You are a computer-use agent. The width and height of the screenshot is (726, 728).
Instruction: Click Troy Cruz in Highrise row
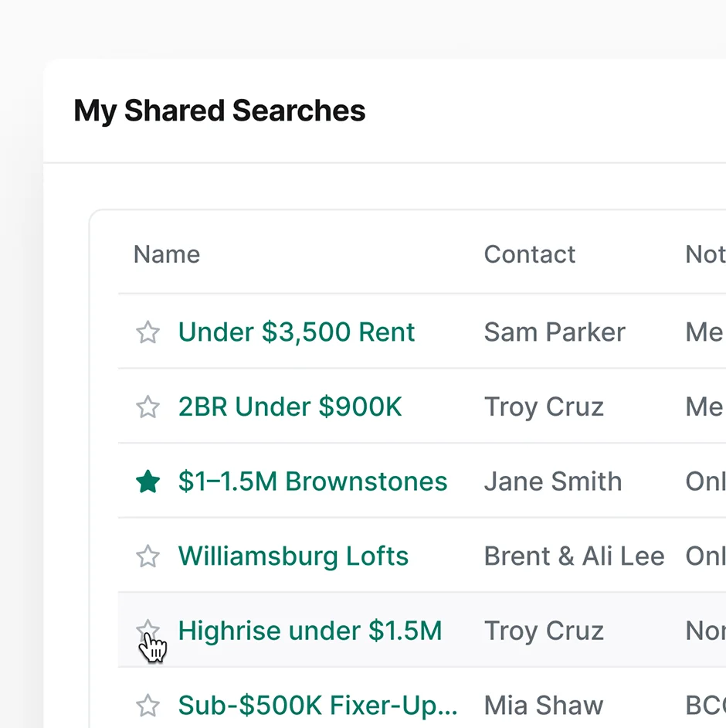click(543, 631)
